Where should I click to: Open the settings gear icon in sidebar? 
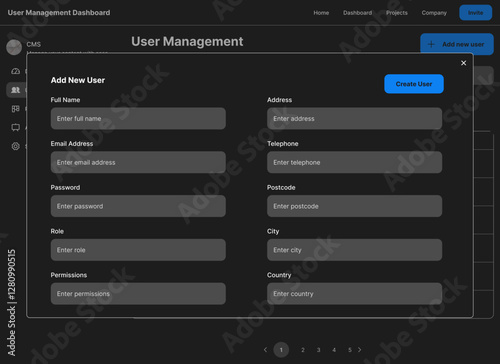click(x=16, y=146)
